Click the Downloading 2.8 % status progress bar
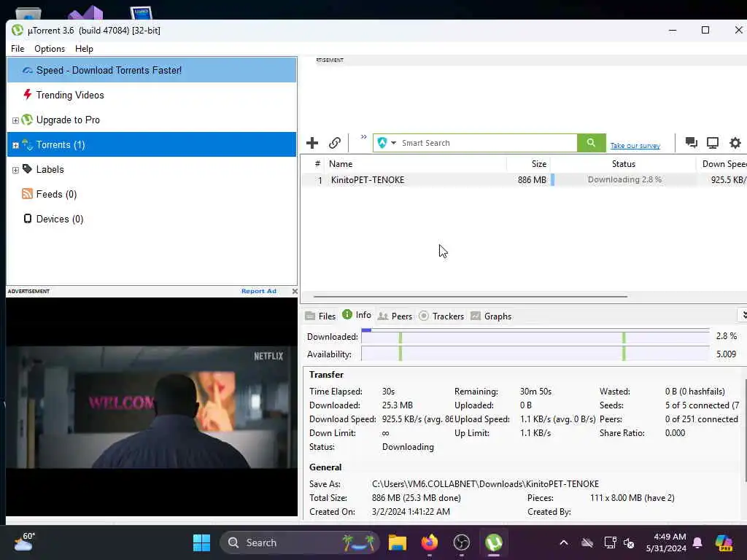747x560 pixels. click(x=624, y=179)
